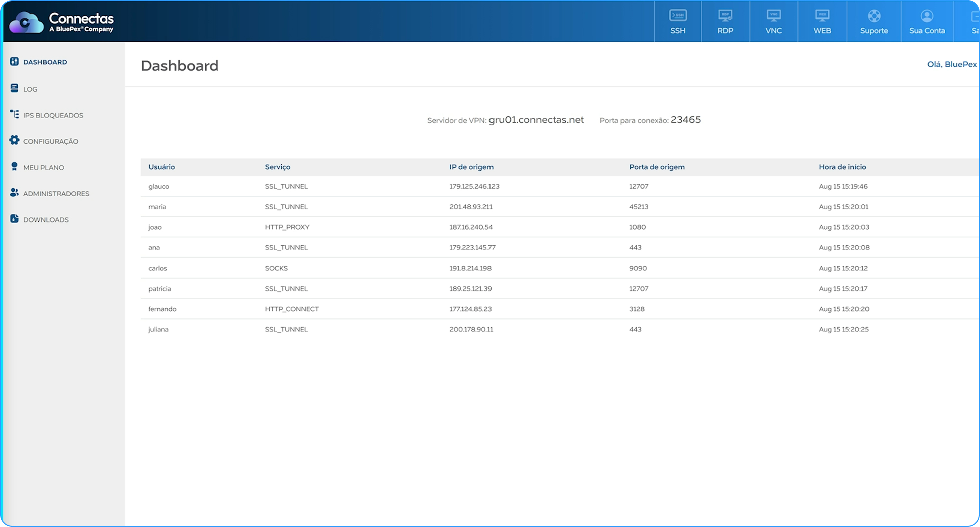Open the VNC connection icon
The height and width of the screenshot is (527, 980).
773,16
